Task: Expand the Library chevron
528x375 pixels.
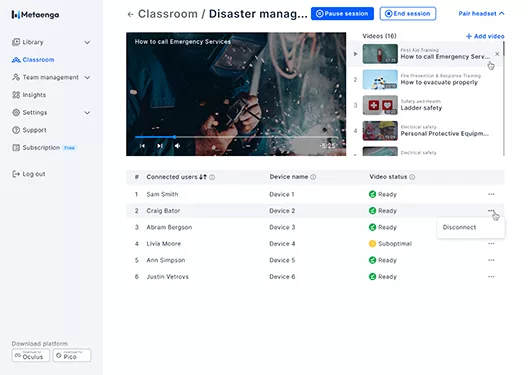Action: (87, 42)
